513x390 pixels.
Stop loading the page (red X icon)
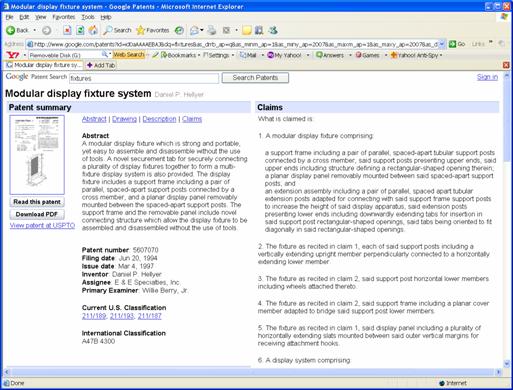pyautogui.click(x=67, y=30)
